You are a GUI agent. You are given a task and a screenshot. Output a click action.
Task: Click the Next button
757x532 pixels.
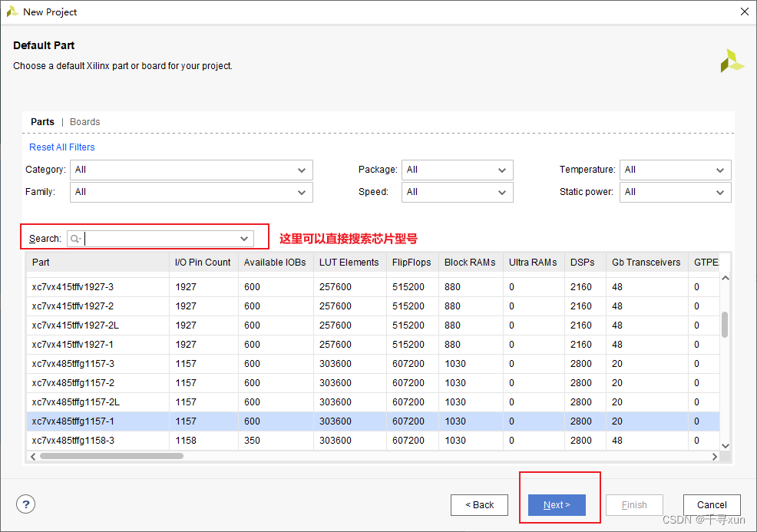[557, 505]
